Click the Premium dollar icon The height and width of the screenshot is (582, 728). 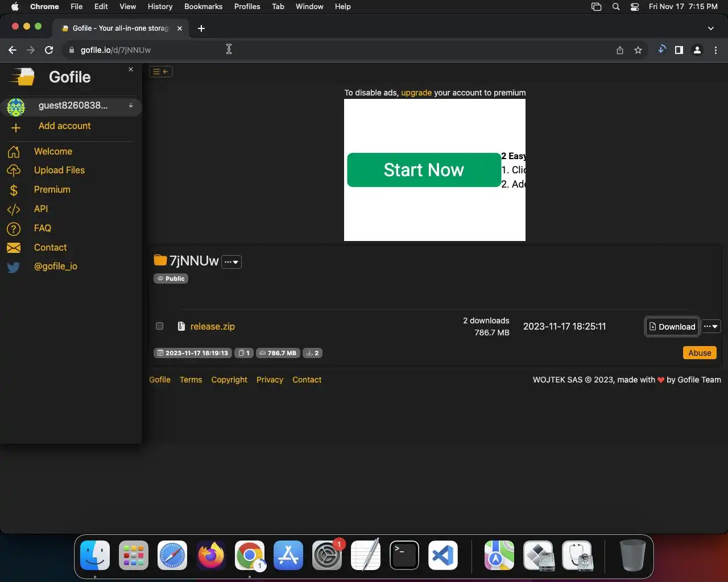pyautogui.click(x=14, y=190)
